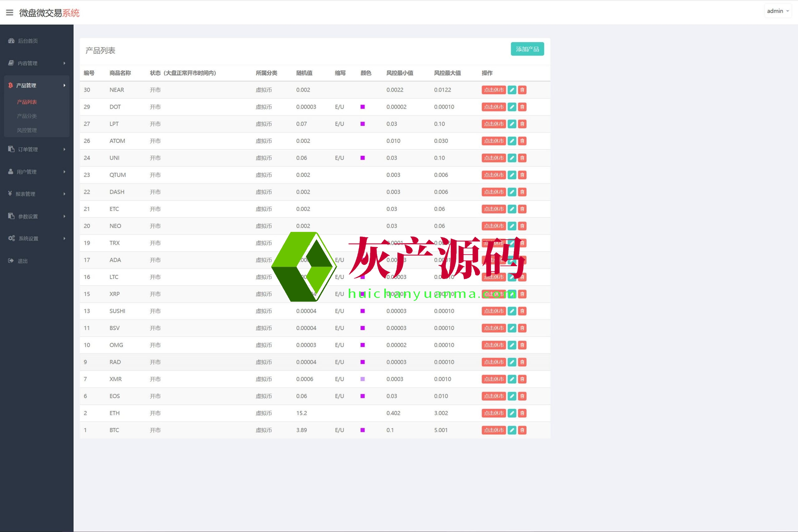
Task: Toggle 点击休市 for the LPT product
Action: (x=493, y=124)
